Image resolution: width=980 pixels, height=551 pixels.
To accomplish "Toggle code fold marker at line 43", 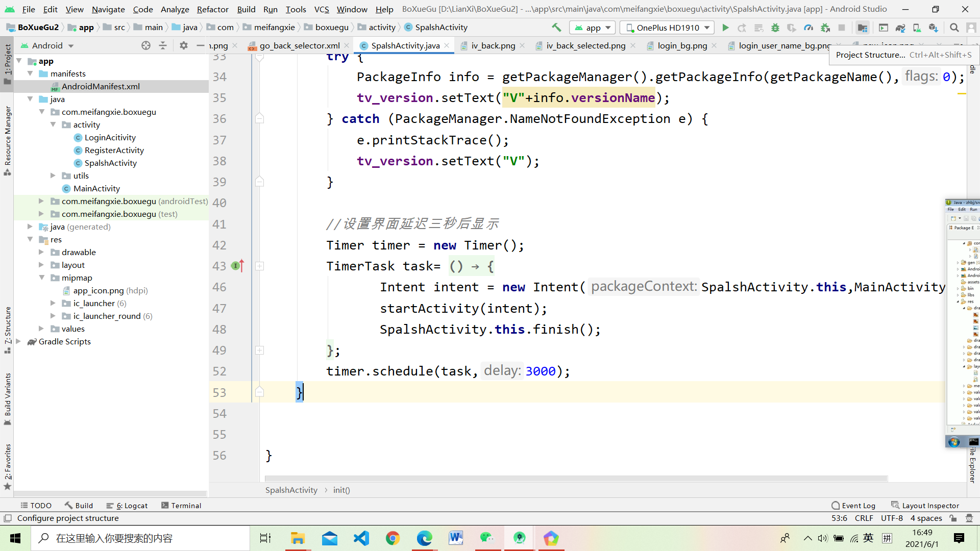I will tap(259, 266).
